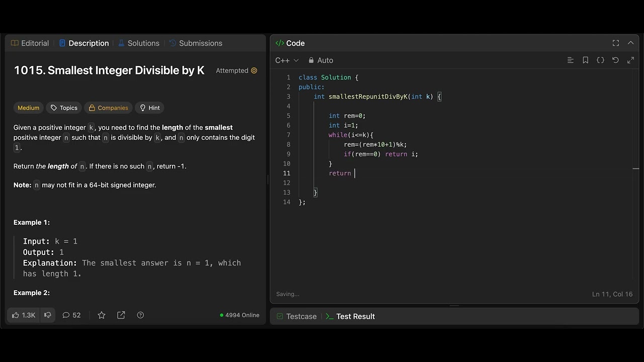Expand the Topics tag
Viewport: 644px width, 362px height.
pyautogui.click(x=64, y=108)
